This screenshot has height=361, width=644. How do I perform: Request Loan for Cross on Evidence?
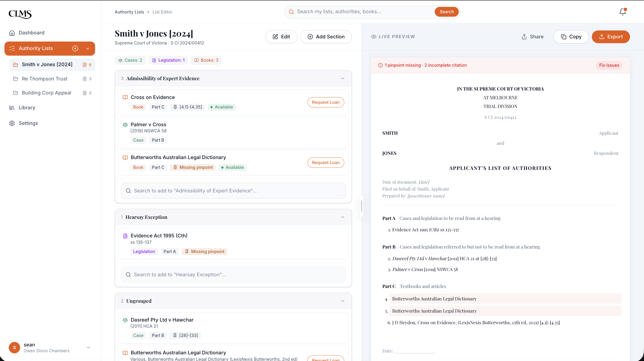(325, 102)
